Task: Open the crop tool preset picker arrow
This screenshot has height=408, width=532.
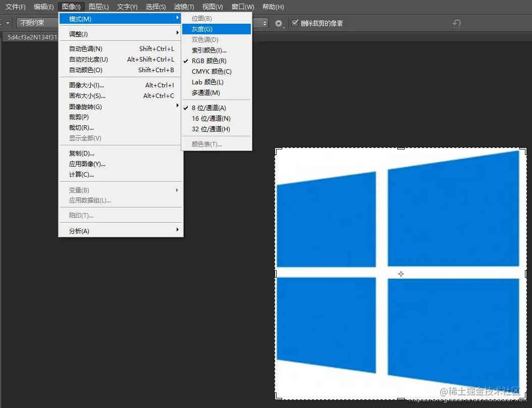Action: tap(7, 23)
